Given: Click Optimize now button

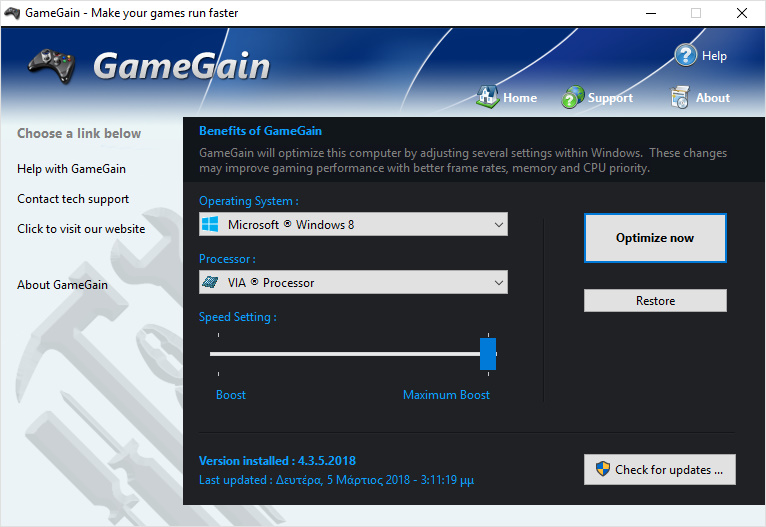Looking at the screenshot, I should pos(655,238).
